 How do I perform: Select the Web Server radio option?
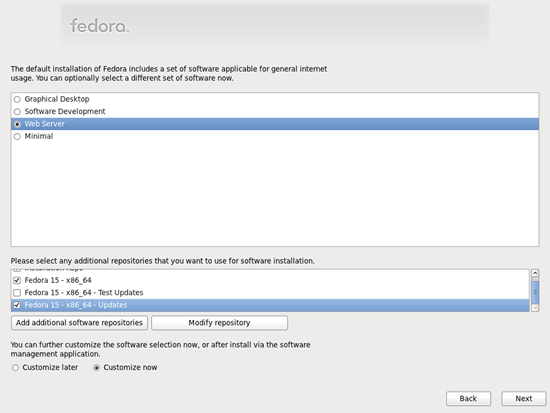click(17, 124)
